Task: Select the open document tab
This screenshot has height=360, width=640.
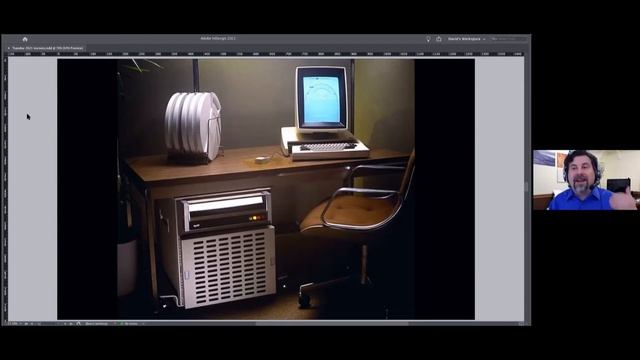Action: 47,48
